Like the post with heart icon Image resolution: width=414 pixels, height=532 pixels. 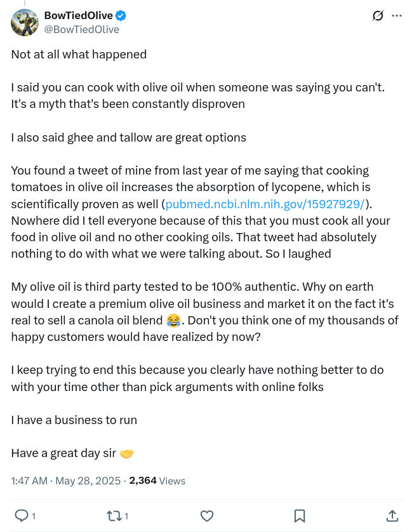pyautogui.click(x=207, y=516)
